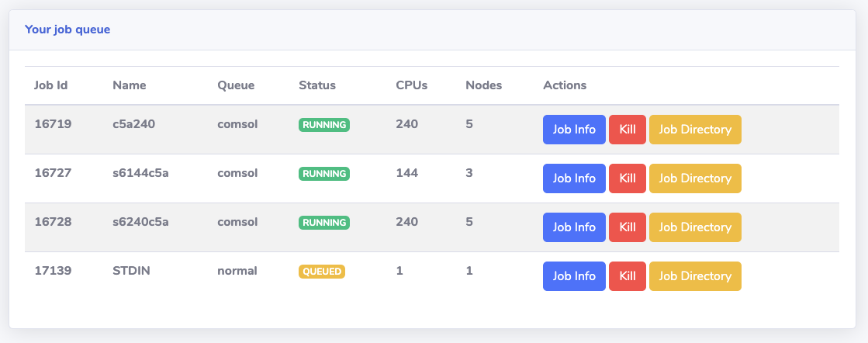The height and width of the screenshot is (343, 868).
Task: Kill the queued STDIN job
Action: pos(628,276)
